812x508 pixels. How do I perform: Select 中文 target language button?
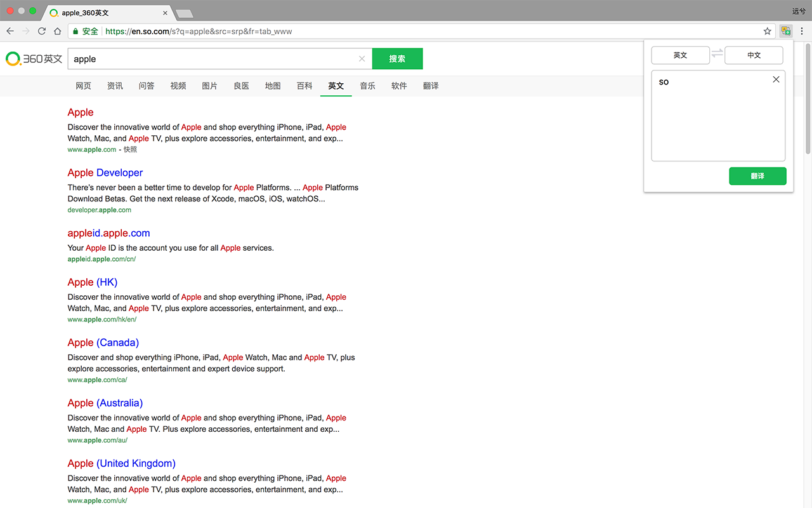point(754,55)
